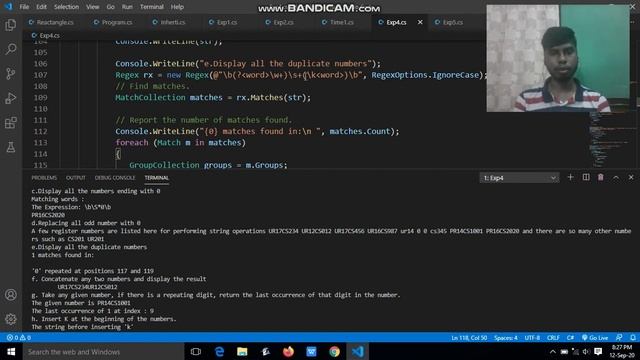Screen dimensions: 640x360
Task: Kill terminal with the trash icon
Action: tap(600, 177)
